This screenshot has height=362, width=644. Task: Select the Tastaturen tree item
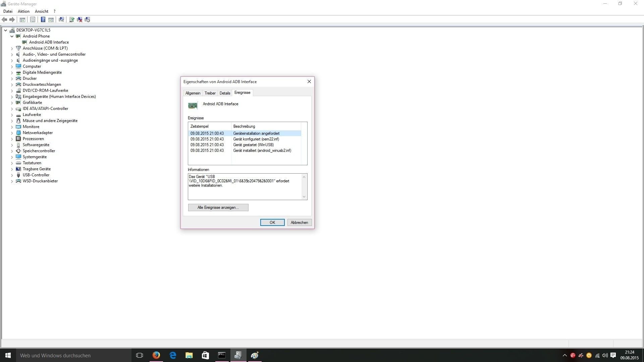pos(32,163)
